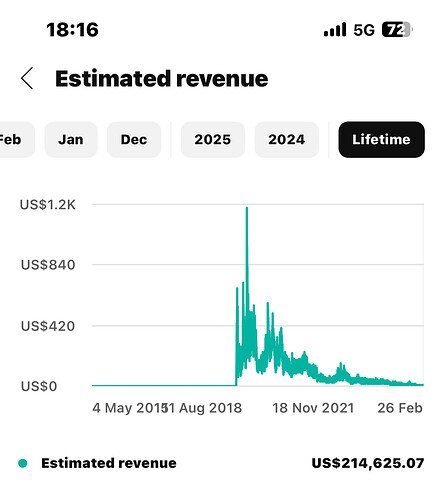Select the 2024 period tab
Image resolution: width=442 pixels, height=500 pixels.
[x=287, y=139]
